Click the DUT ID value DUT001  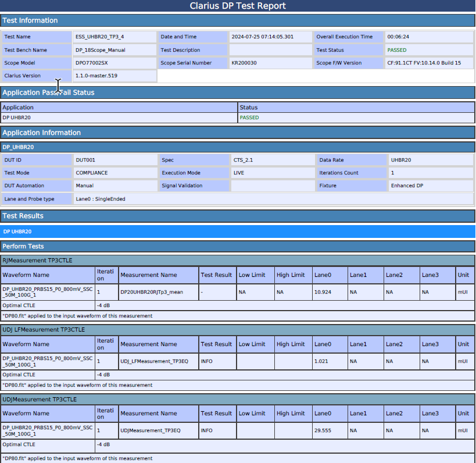[85, 160]
